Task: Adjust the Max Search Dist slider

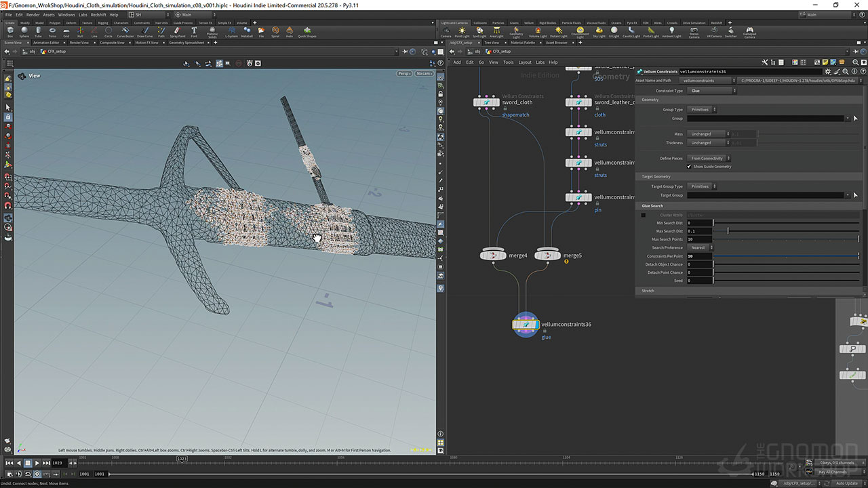Action: click(x=728, y=231)
